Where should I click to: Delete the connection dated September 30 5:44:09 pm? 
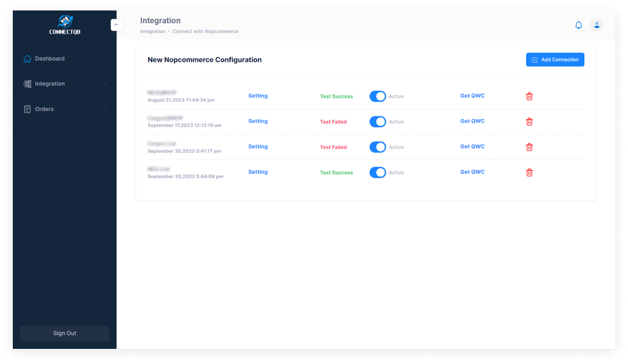point(529,172)
